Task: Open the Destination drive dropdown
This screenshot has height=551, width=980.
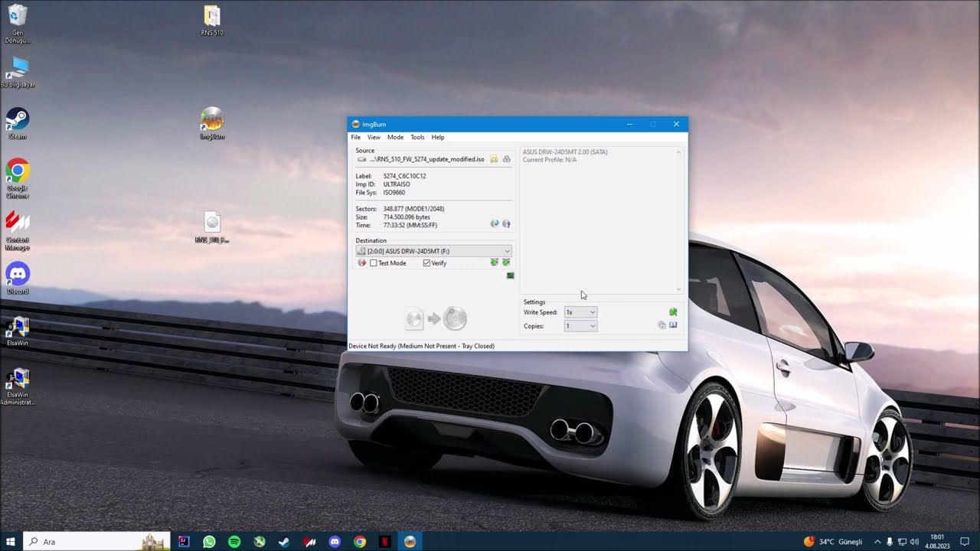Action: point(433,251)
